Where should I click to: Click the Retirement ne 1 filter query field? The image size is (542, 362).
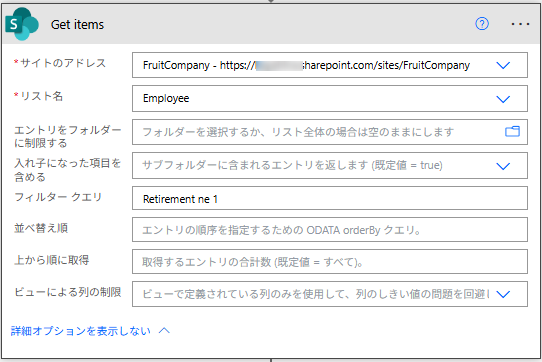330,198
